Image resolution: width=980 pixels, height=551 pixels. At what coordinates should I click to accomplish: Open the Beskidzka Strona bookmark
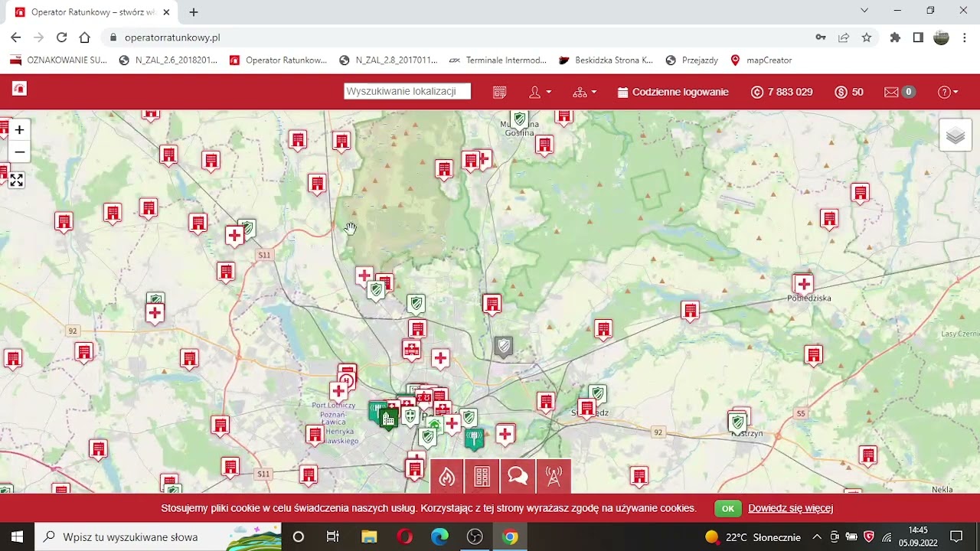point(606,60)
